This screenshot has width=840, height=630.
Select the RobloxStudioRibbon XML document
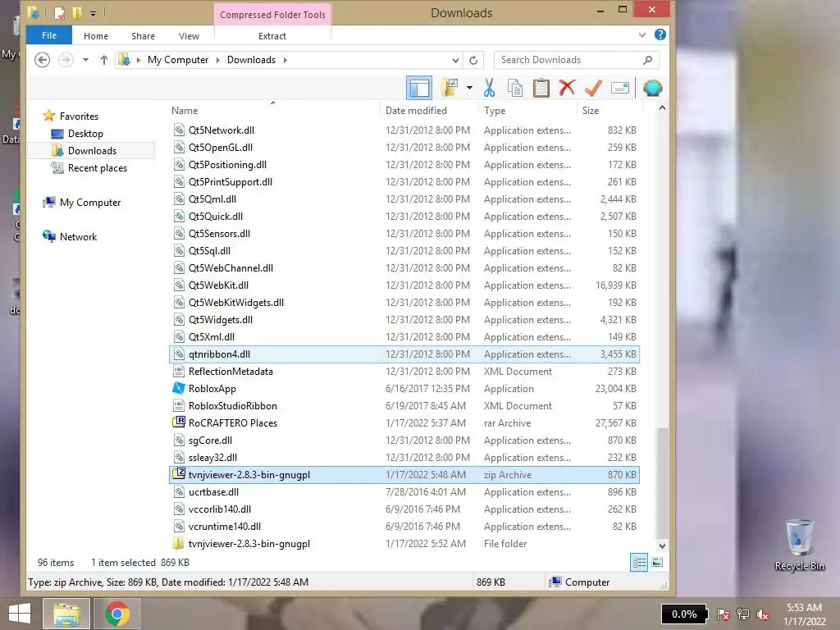pos(404,405)
